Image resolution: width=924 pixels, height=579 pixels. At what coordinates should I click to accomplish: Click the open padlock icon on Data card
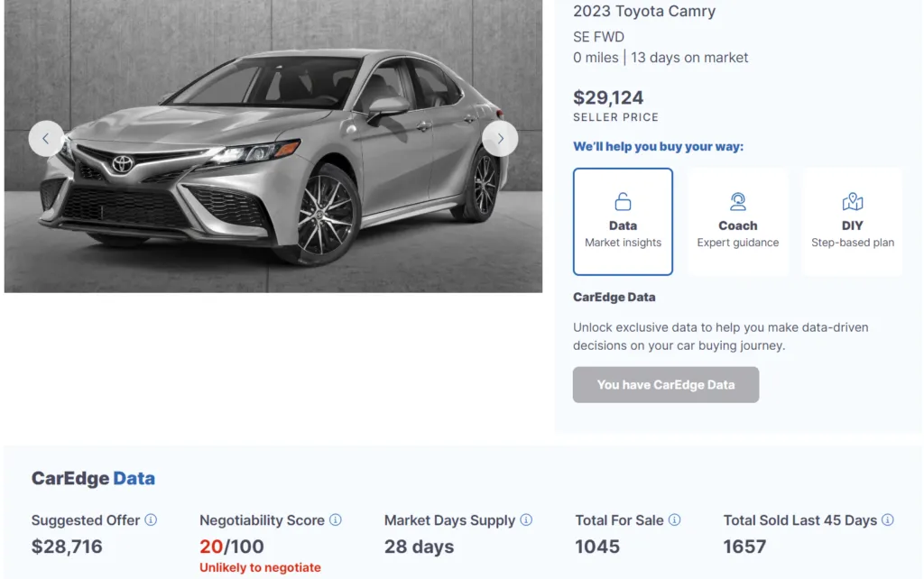(623, 201)
